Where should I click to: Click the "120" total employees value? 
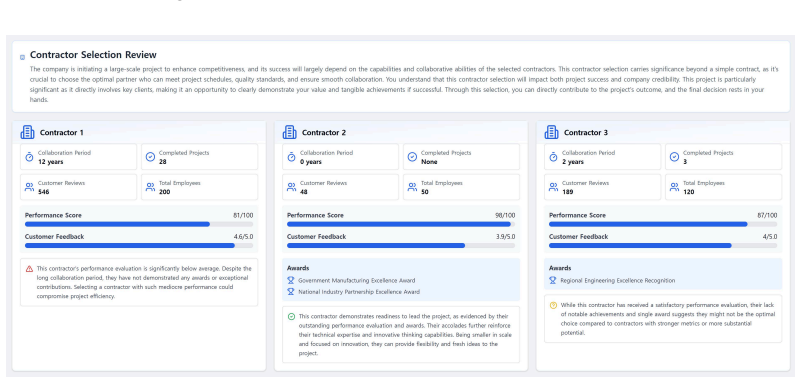pos(689,192)
